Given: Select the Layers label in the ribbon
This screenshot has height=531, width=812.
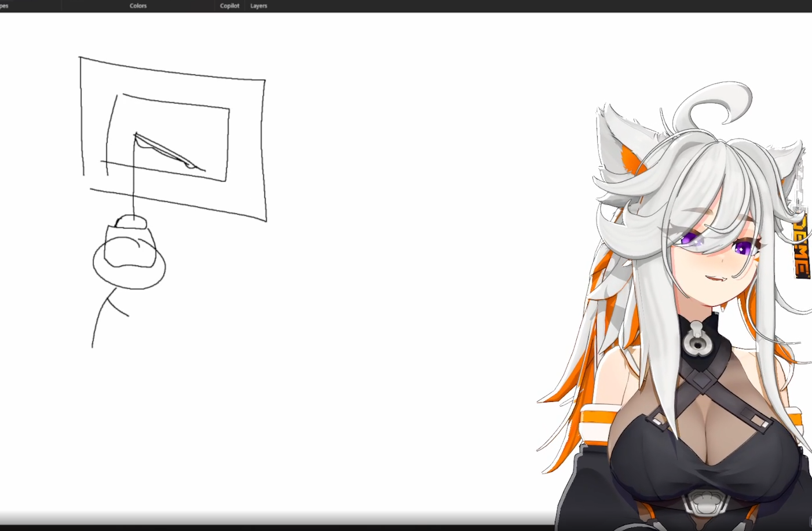Looking at the screenshot, I should (258, 6).
